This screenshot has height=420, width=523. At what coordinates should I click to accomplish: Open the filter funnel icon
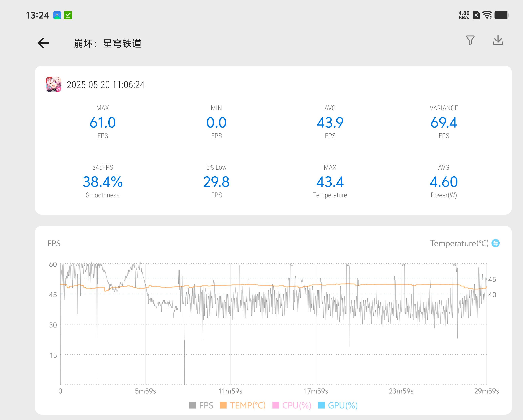pos(470,40)
